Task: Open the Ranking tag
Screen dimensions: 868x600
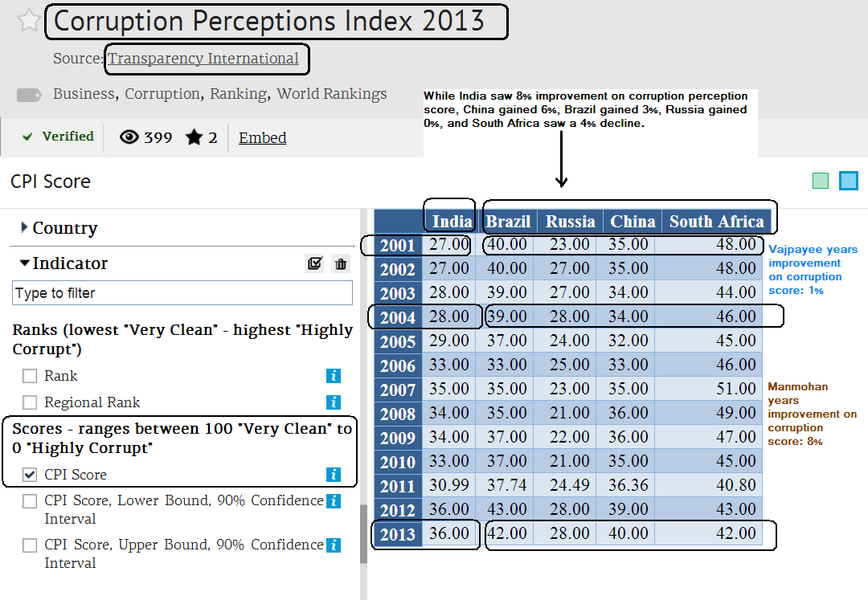Action: (238, 93)
